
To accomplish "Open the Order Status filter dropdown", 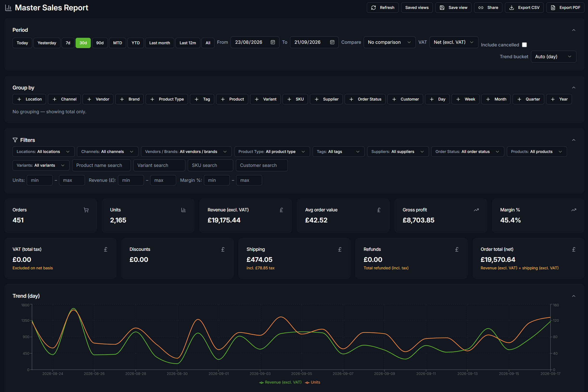I will point(468,152).
